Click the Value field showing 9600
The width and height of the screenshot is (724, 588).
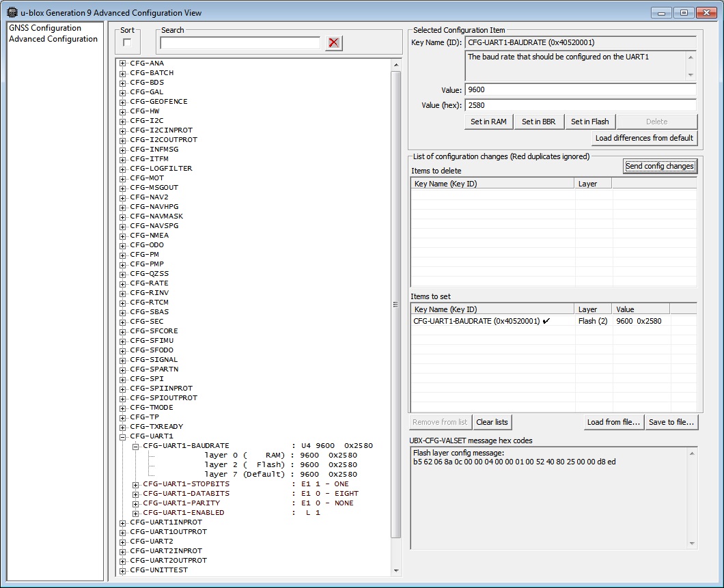pos(580,90)
